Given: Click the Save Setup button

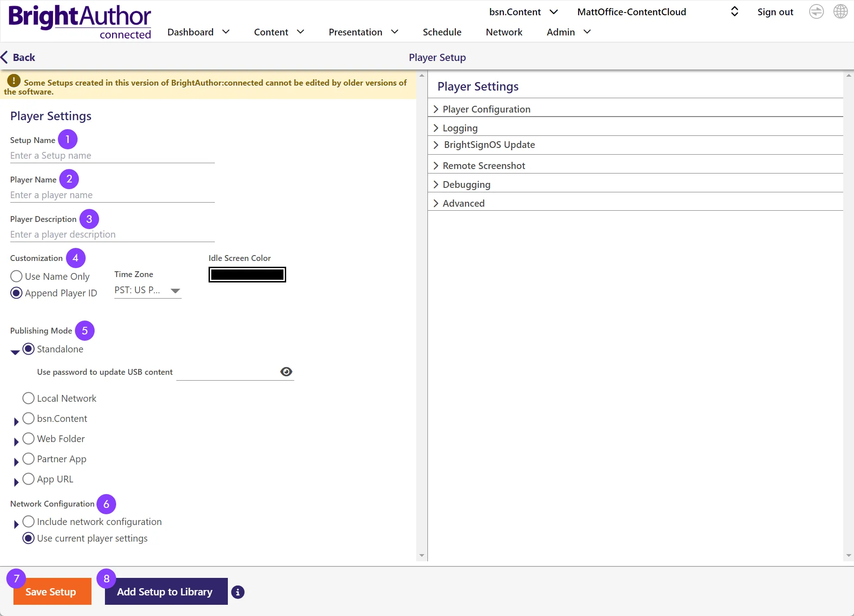Looking at the screenshot, I should [52, 591].
